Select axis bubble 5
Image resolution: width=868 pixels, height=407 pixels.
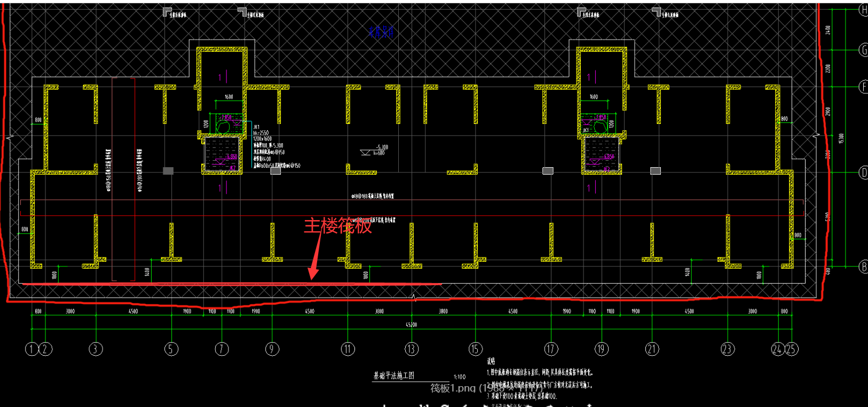(171, 349)
